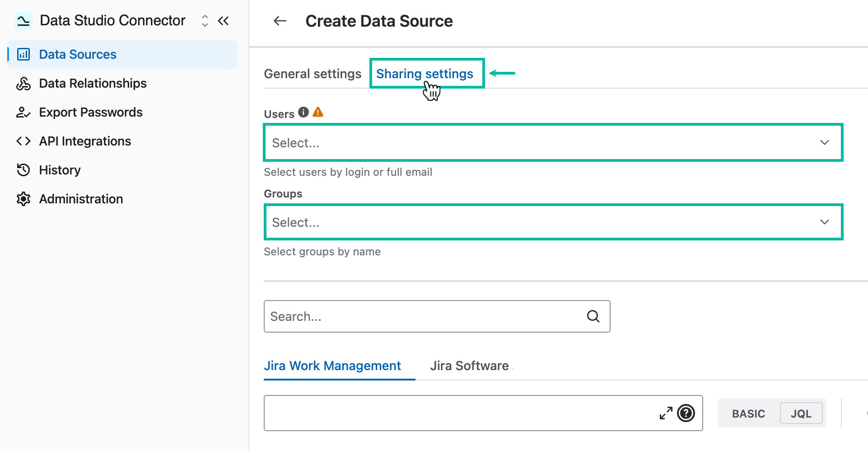Open the Jira Software tab
The image size is (868, 451).
tap(469, 366)
